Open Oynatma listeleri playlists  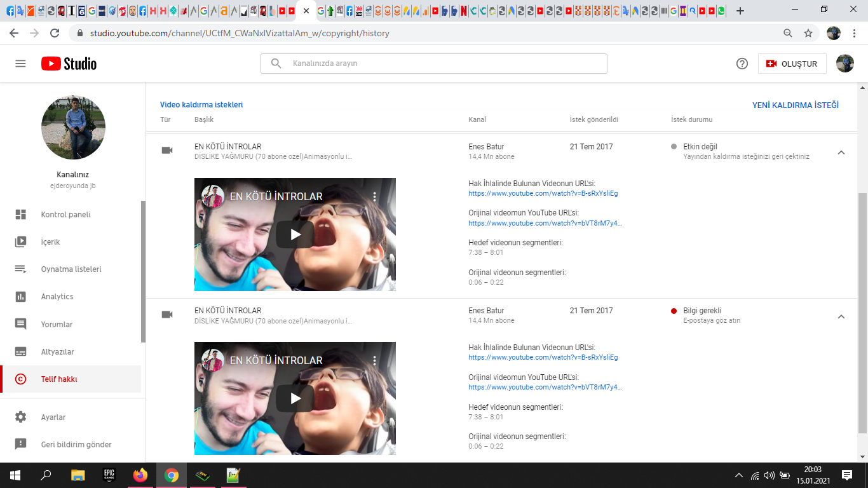click(71, 269)
